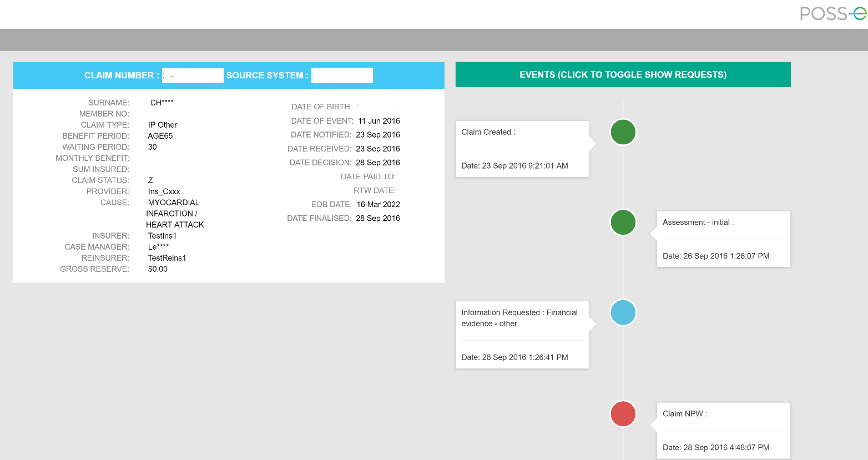This screenshot has height=460, width=868.
Task: Click the blue Information Requested timeline marker
Action: coord(623,312)
